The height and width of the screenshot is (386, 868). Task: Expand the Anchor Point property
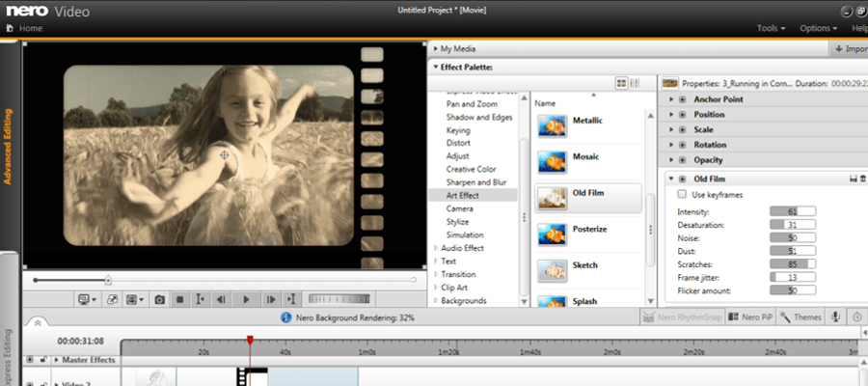tap(670, 98)
